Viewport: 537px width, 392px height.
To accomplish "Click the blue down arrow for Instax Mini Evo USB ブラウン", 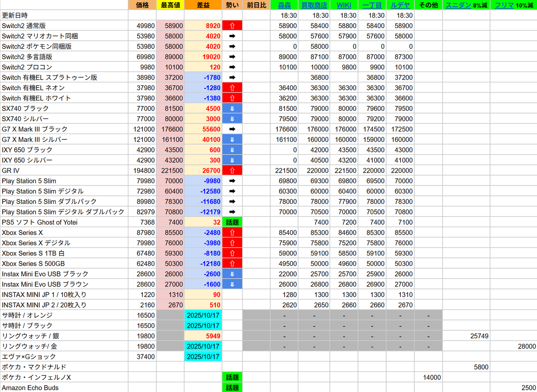I will [x=232, y=284].
